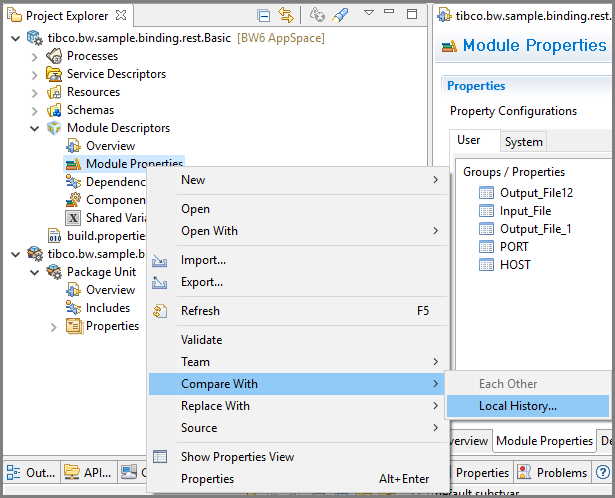Toggle Link with Editor icon

point(286,15)
